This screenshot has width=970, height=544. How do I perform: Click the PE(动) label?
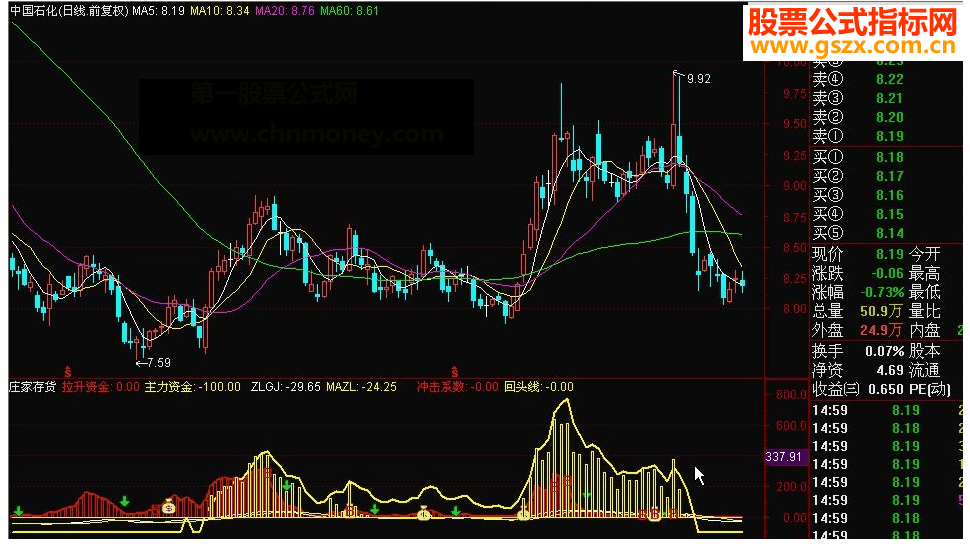pos(930,390)
